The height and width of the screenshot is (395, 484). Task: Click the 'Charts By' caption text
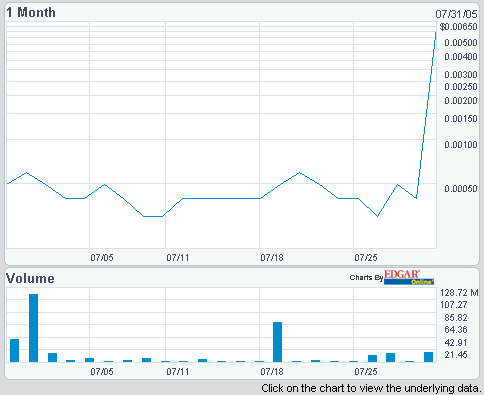click(x=366, y=278)
